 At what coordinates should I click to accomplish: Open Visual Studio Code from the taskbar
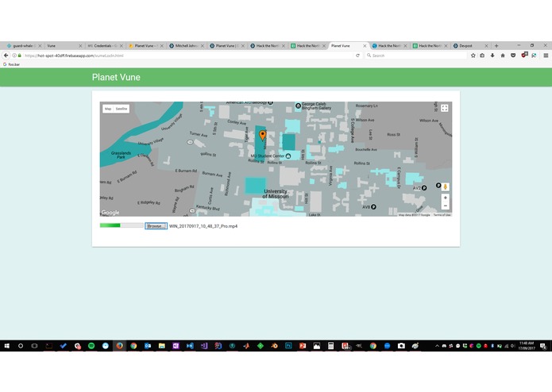click(x=190, y=346)
